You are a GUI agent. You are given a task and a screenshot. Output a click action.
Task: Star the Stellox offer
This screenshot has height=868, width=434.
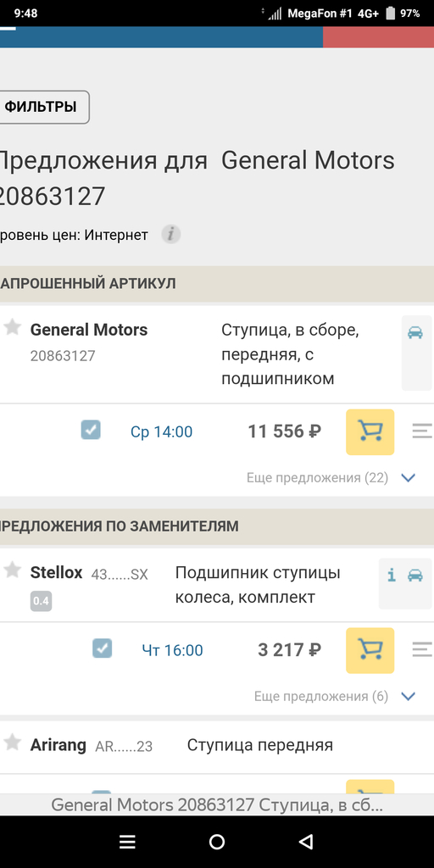12,570
